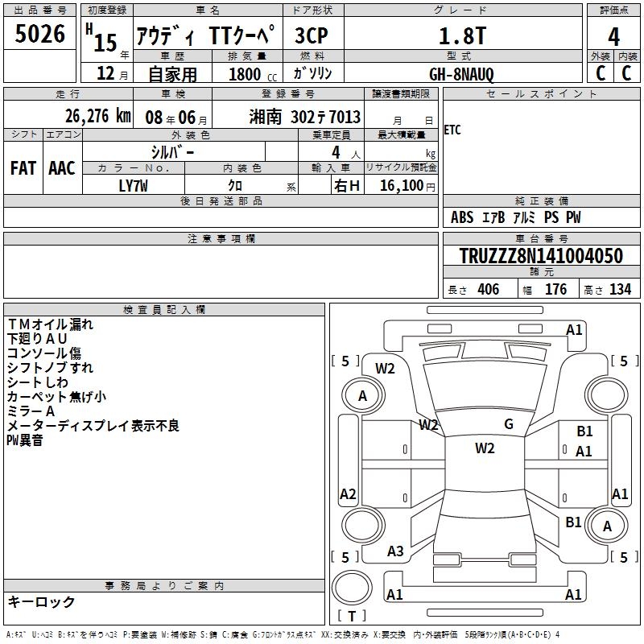This screenshot has height=644, width=644.
Task: Click the A1 mark above the front bumper
Action: tap(574, 329)
